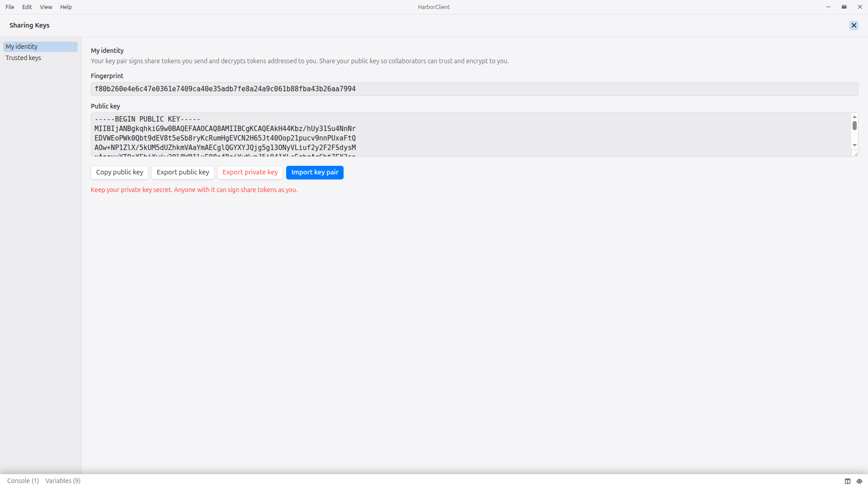Select My identity in sidebar
868x488 pixels.
tap(40, 47)
